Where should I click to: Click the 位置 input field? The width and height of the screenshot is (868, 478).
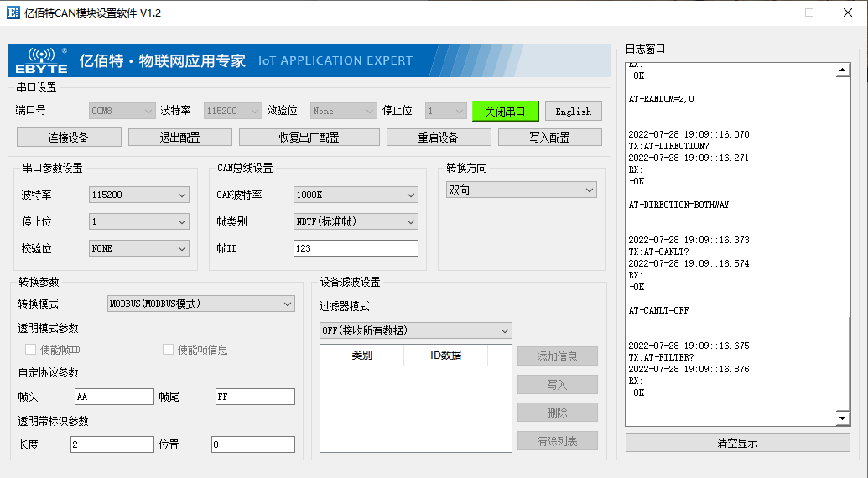click(253, 444)
